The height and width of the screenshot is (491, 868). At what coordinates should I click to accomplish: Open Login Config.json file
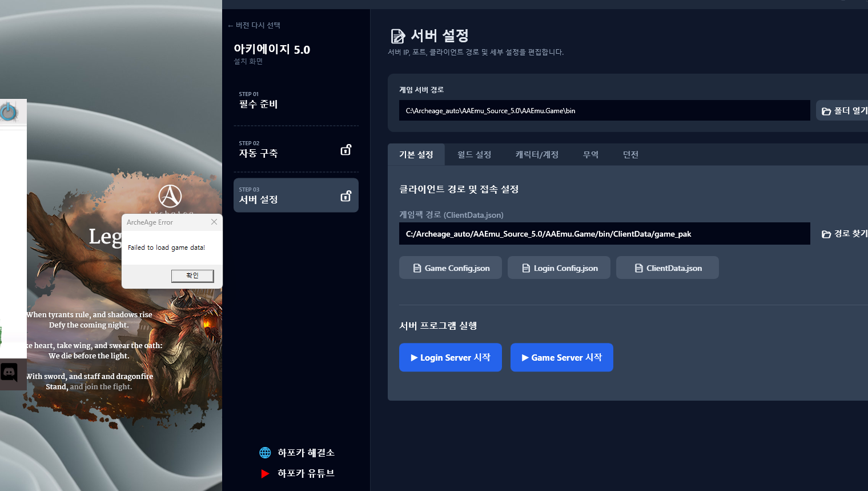point(559,268)
